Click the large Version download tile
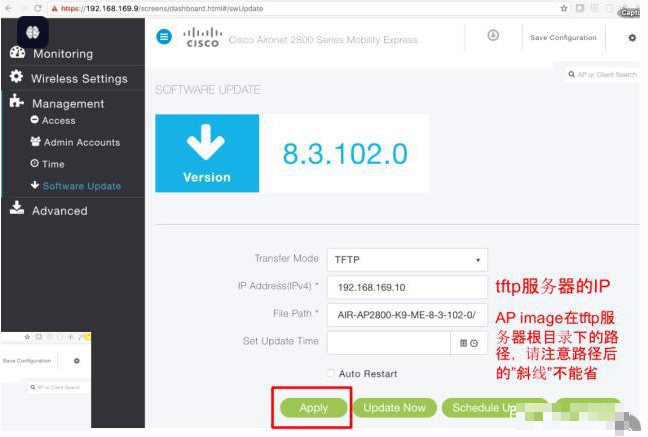 [x=206, y=153]
